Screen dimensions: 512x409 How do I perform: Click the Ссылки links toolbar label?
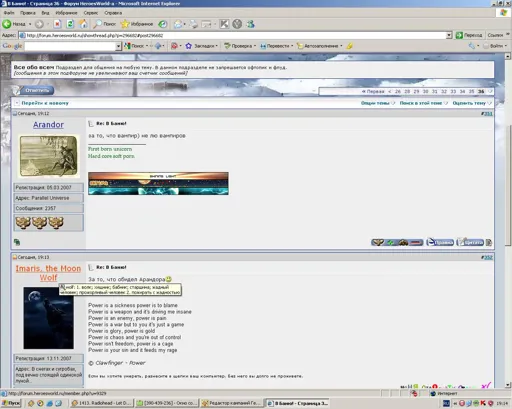[495, 35]
